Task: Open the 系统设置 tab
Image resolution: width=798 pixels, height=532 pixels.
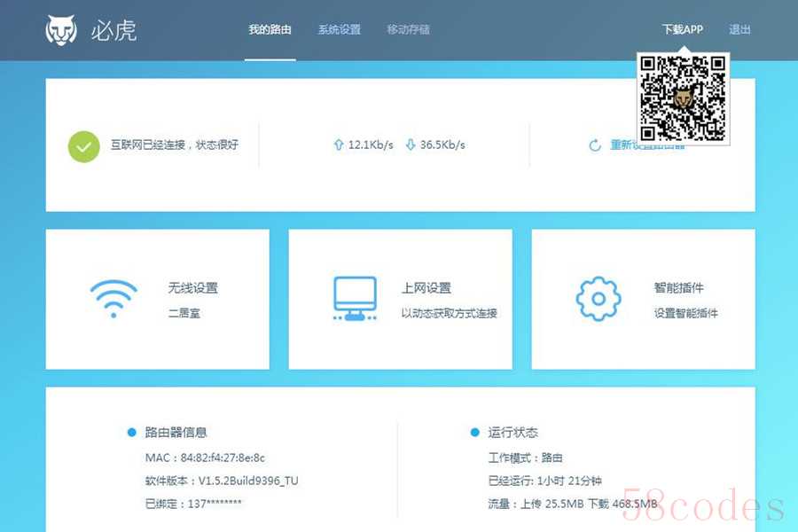Action: point(340,29)
